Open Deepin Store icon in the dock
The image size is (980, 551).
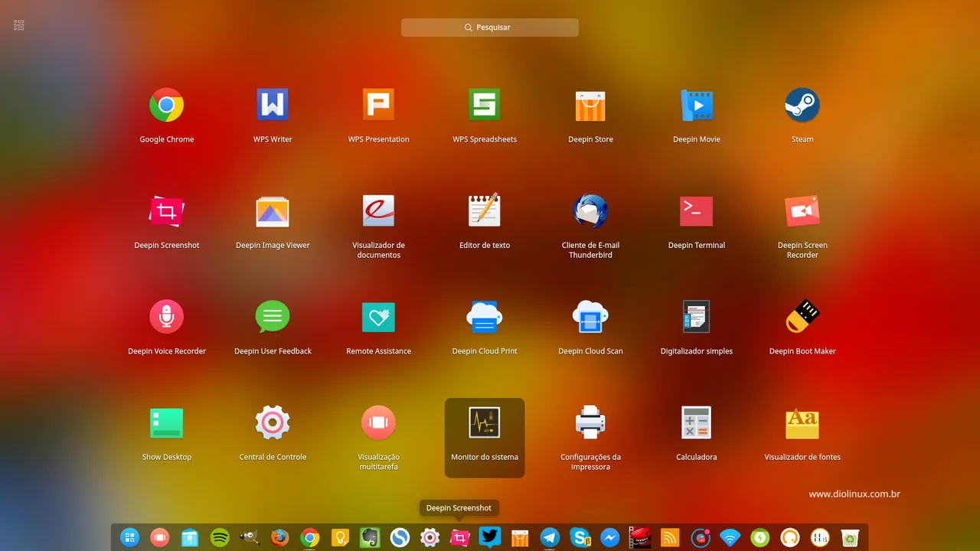pyautogui.click(x=520, y=538)
